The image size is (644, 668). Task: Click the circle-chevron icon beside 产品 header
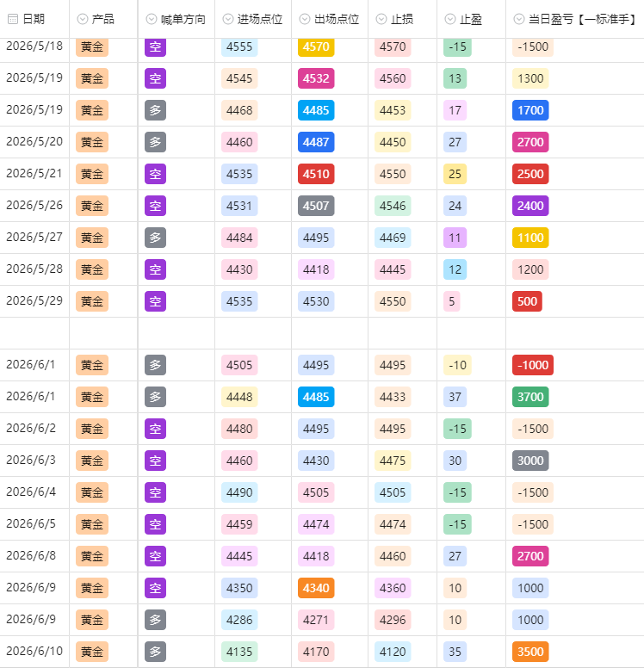83,19
